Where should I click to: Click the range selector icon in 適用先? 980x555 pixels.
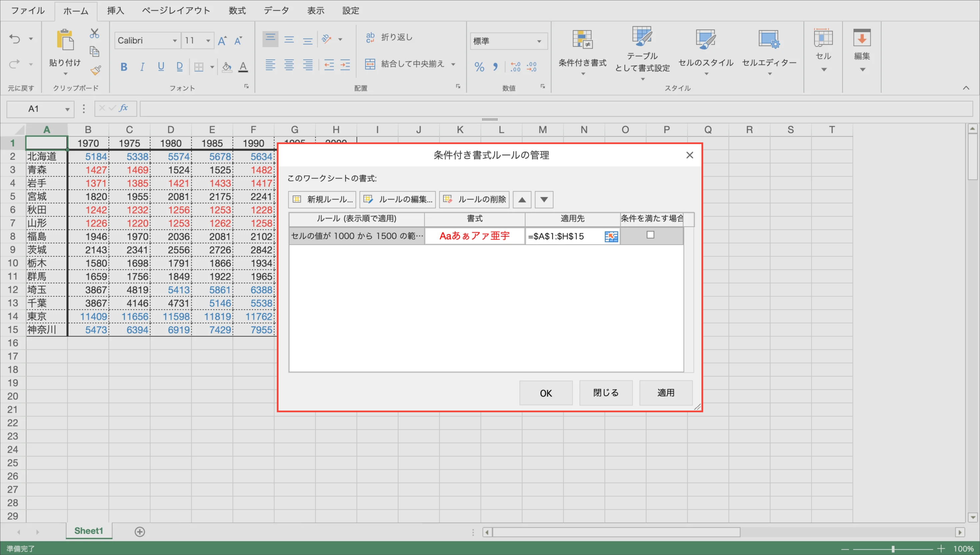point(611,237)
